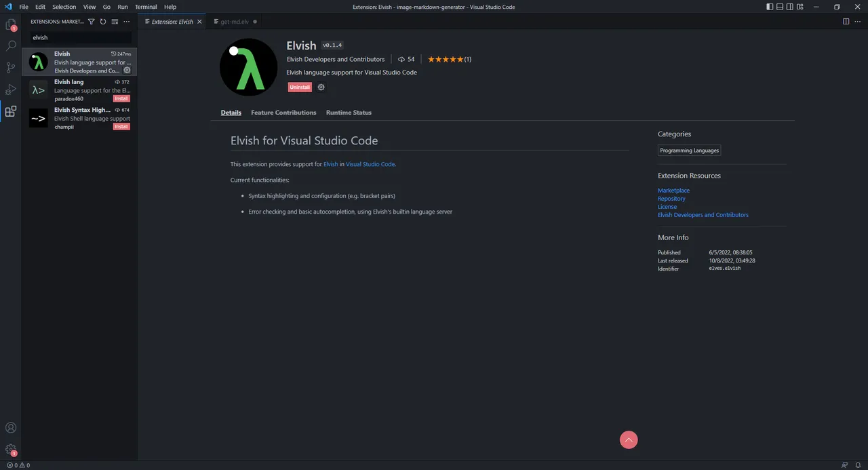This screenshot has height=470, width=868.
Task: Open notifications bell in status bar
Action: [x=858, y=465]
